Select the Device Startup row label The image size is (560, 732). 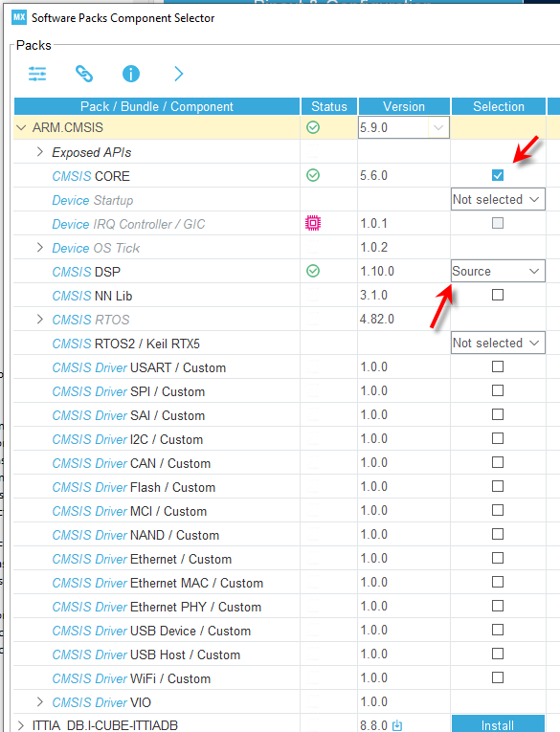(x=93, y=200)
